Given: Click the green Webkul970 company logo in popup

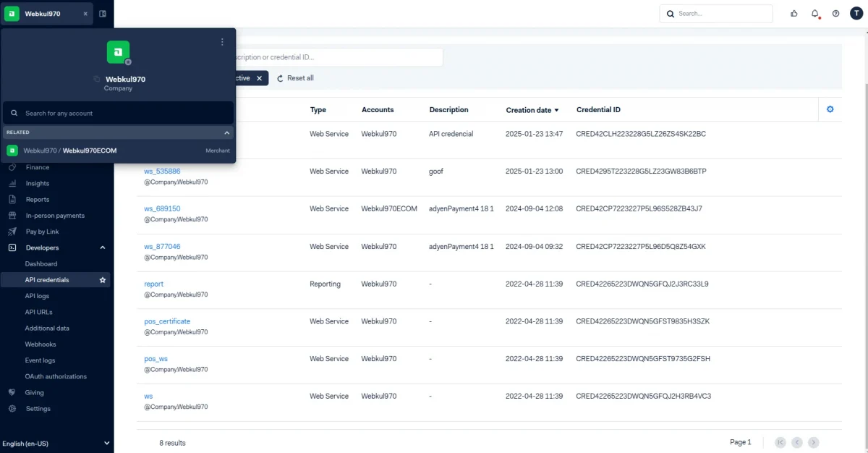Looking at the screenshot, I should click(x=118, y=51).
